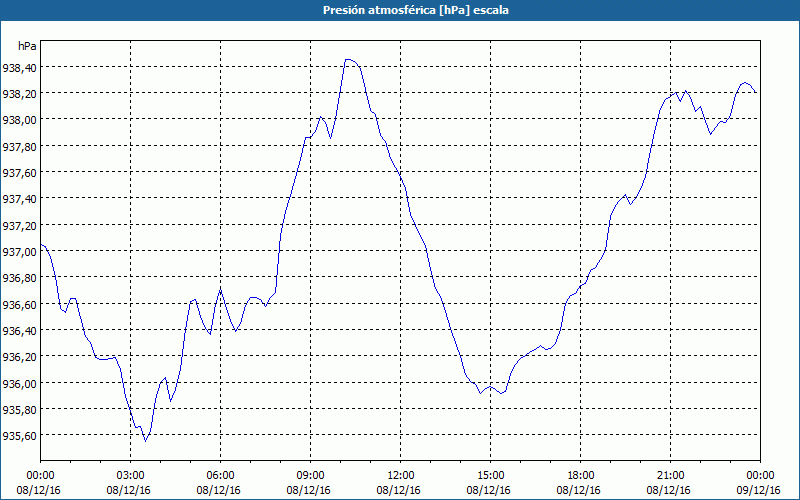Click the 21:00 time axis label
The image size is (800, 500).
670,476
